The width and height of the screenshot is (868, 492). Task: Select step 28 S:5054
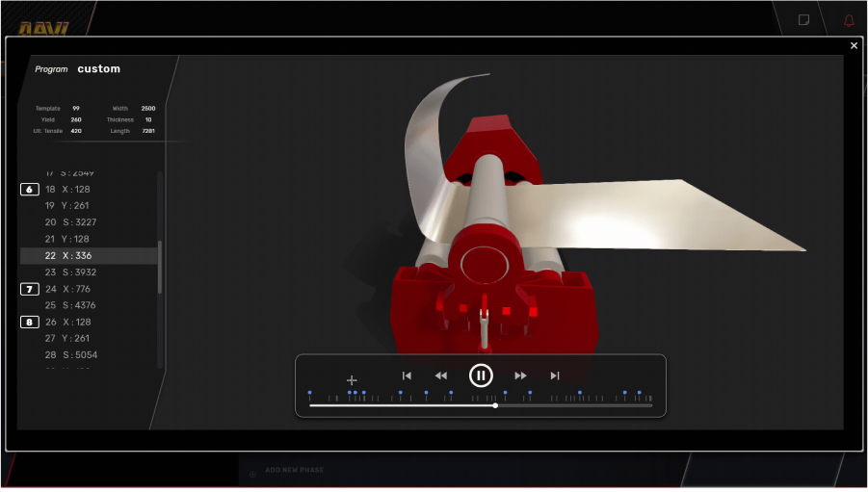point(89,354)
